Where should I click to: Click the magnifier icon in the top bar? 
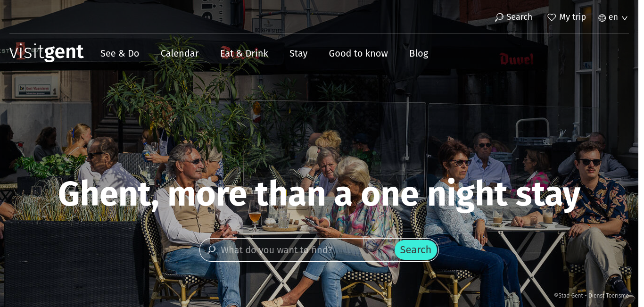click(499, 17)
